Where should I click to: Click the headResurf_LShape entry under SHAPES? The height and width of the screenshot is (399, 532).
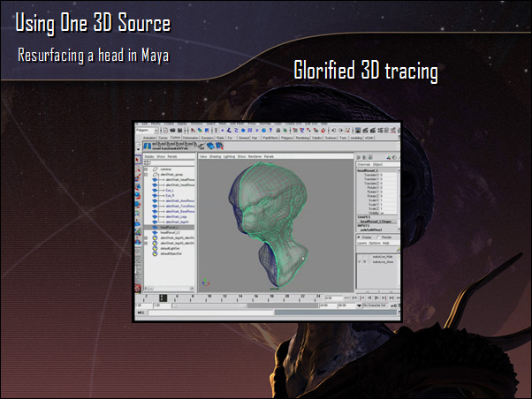pyautogui.click(x=376, y=222)
